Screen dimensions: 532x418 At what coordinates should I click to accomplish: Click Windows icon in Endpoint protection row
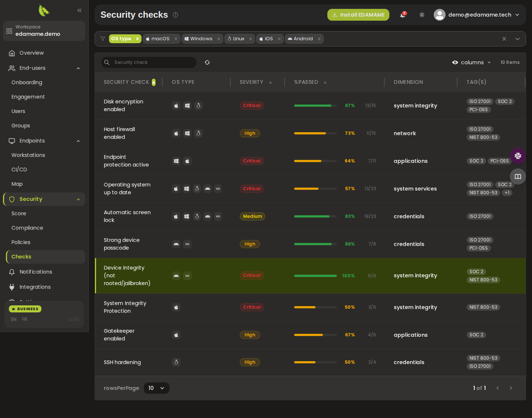pos(176,161)
